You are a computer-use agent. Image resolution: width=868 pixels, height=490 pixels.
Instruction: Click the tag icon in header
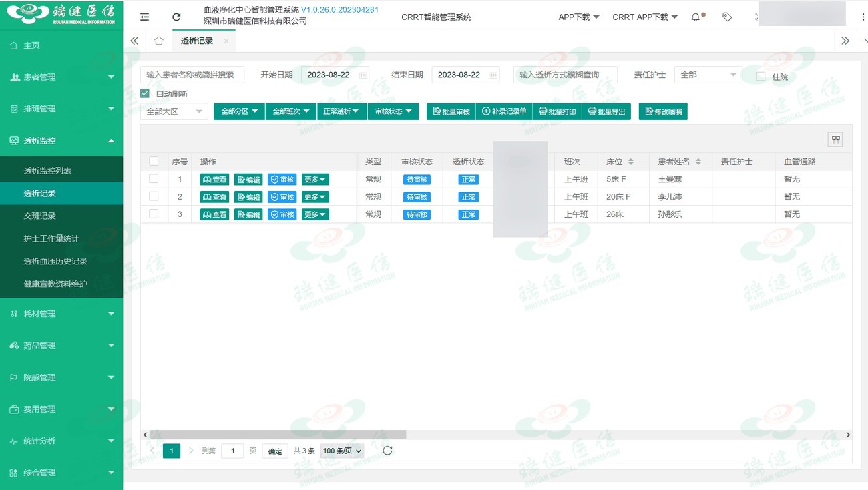[727, 17]
